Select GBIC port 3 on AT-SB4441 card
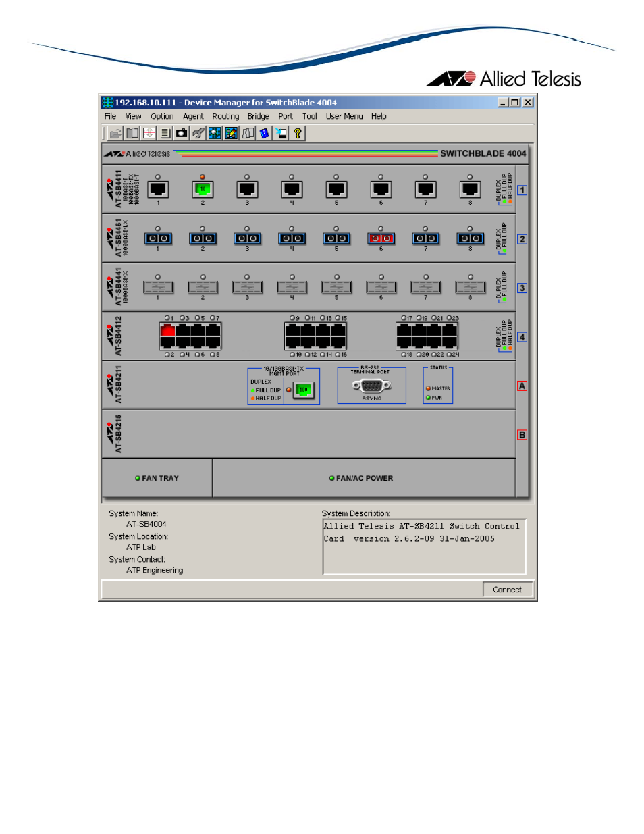 tap(247, 288)
